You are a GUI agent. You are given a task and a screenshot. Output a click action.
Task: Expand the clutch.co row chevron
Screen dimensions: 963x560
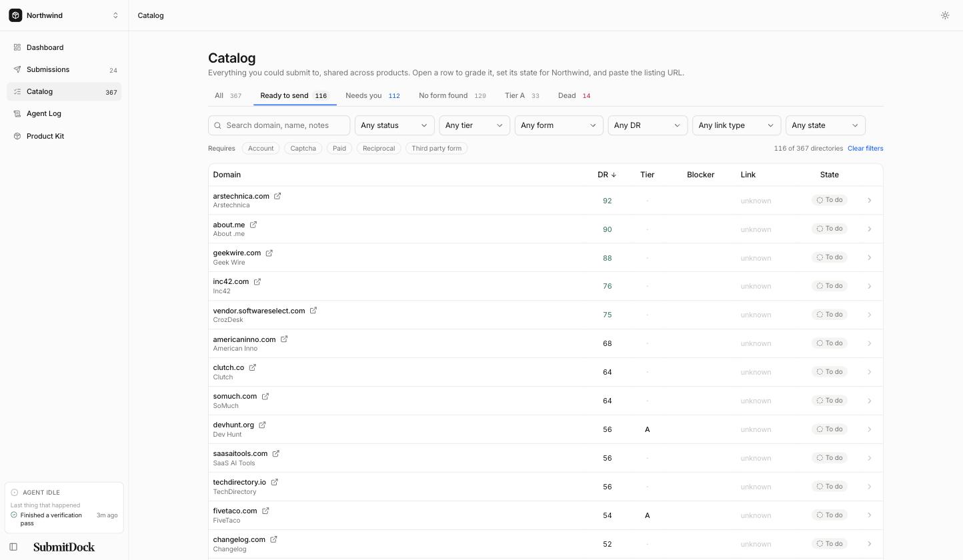coord(869,372)
